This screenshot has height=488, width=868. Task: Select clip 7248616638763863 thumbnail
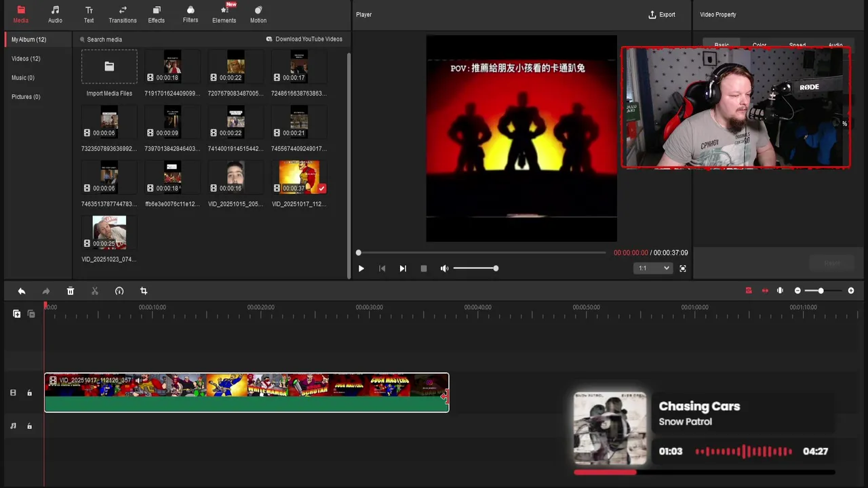(x=299, y=67)
